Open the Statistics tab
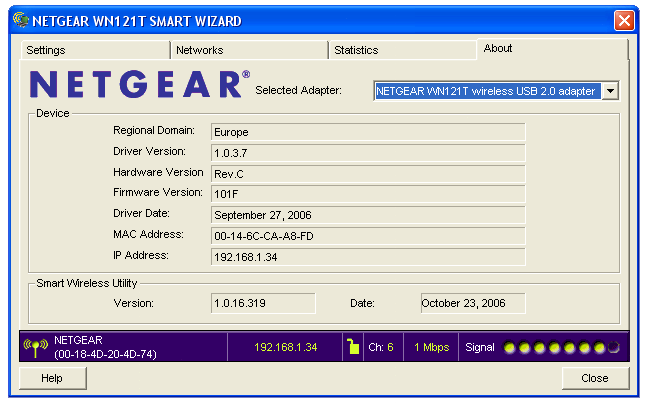 point(403,50)
